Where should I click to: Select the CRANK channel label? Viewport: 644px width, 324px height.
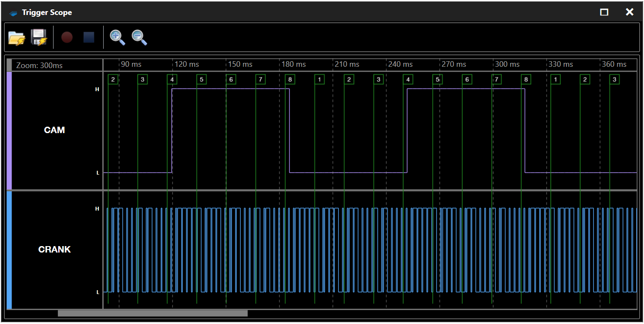54,250
